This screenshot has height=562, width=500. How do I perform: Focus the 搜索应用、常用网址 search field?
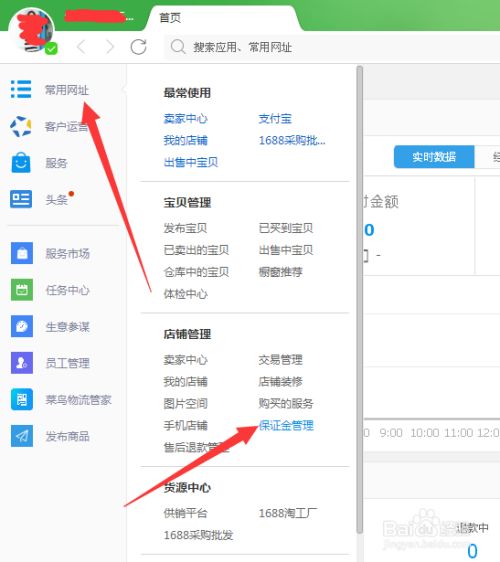(x=332, y=47)
